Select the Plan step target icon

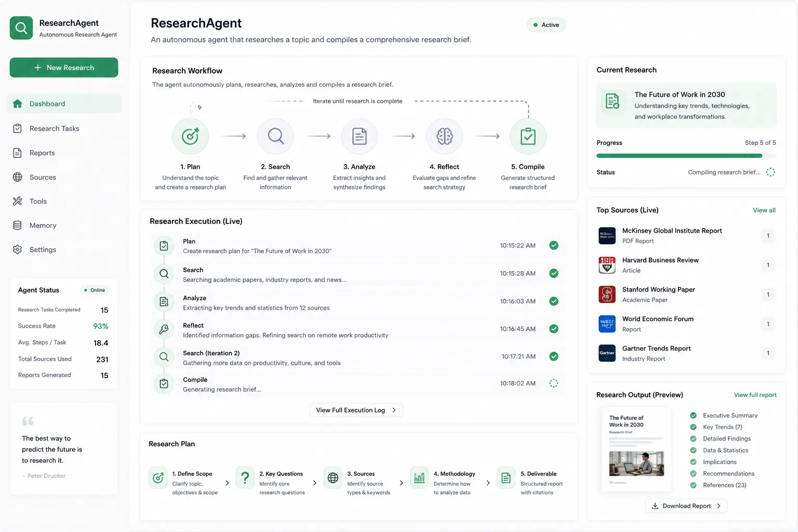pyautogui.click(x=190, y=136)
